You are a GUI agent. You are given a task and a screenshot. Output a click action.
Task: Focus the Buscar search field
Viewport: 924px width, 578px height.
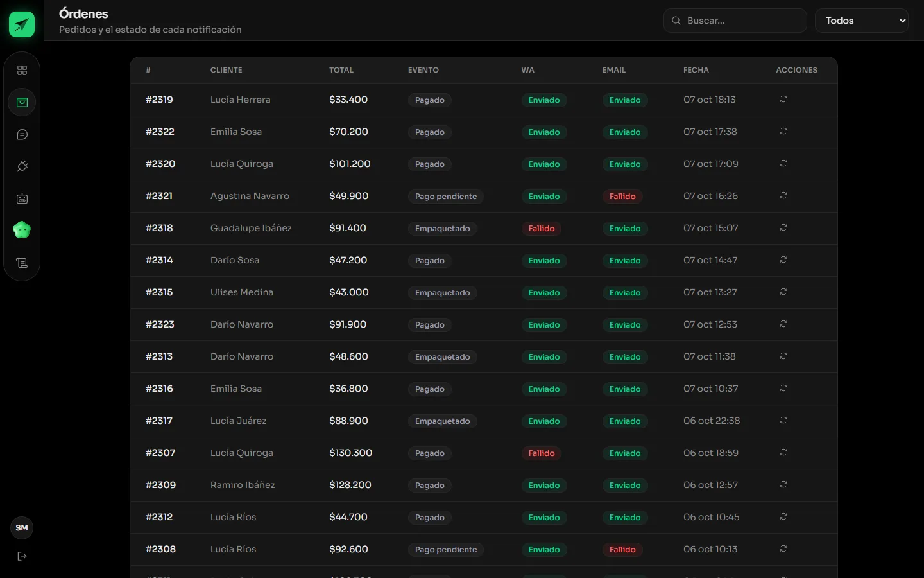click(x=735, y=21)
